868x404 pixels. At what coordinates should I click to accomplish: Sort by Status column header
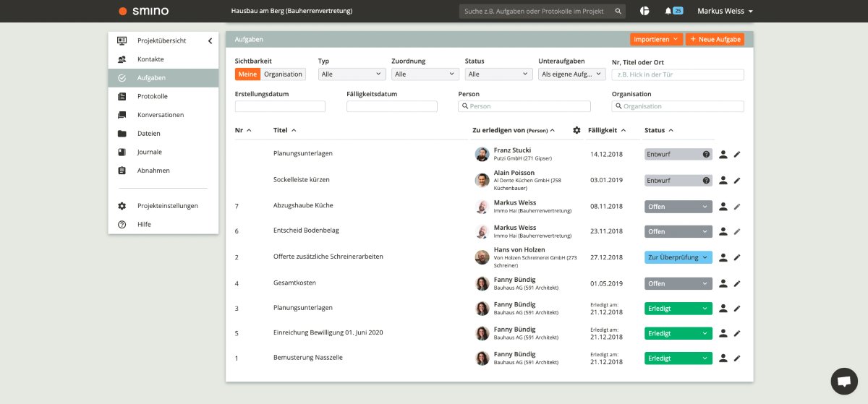659,130
